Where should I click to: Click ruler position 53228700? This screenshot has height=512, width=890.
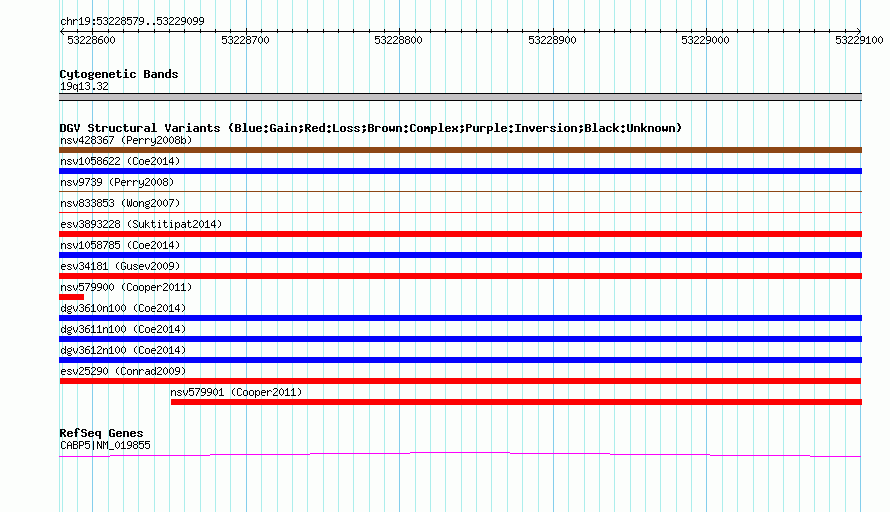coord(245,40)
